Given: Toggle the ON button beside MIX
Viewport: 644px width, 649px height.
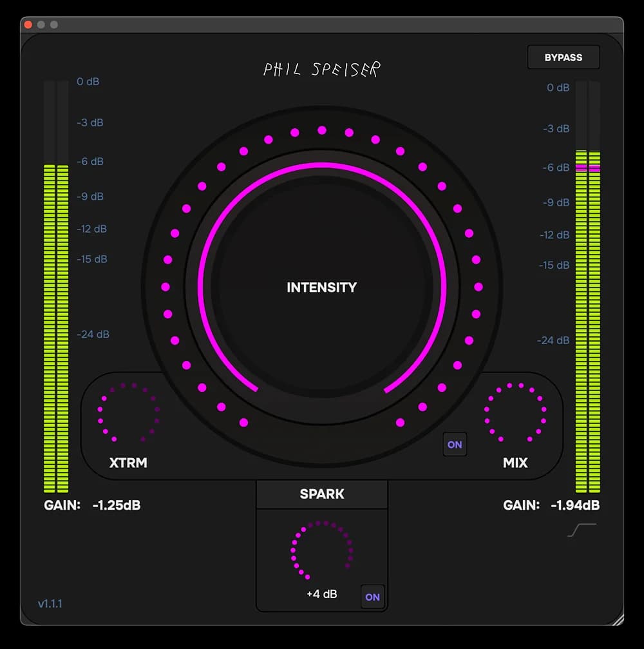Looking at the screenshot, I should (x=455, y=445).
